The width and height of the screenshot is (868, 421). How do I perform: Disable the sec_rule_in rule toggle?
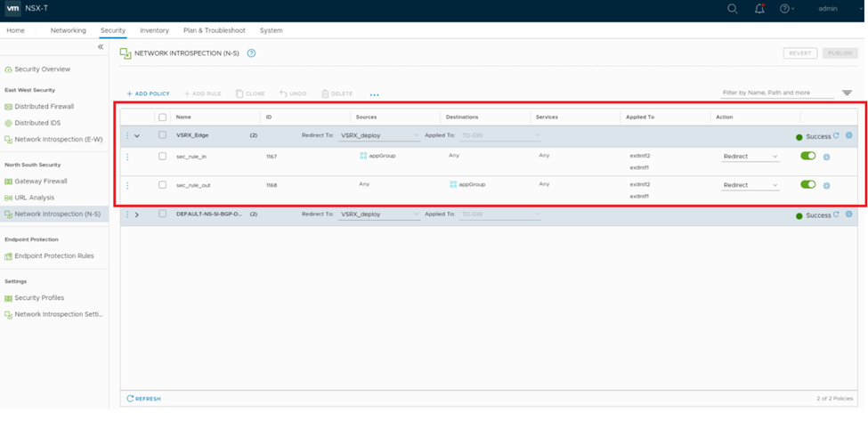(x=808, y=156)
